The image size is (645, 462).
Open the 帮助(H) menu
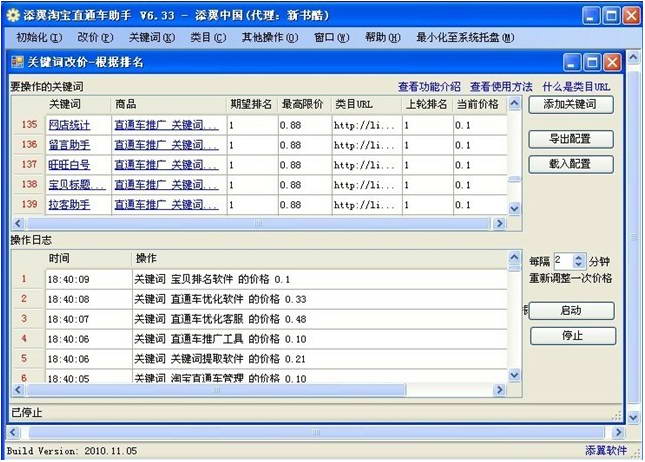(x=383, y=37)
